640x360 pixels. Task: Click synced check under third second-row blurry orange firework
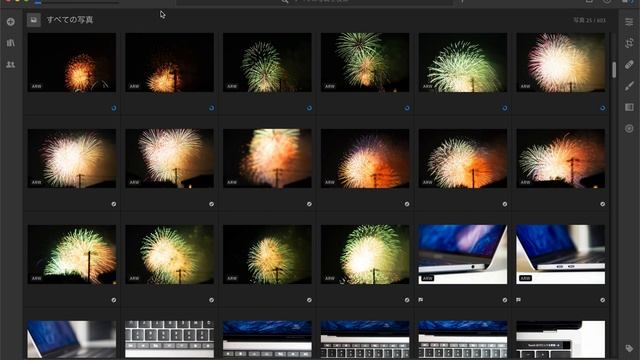coord(309,204)
